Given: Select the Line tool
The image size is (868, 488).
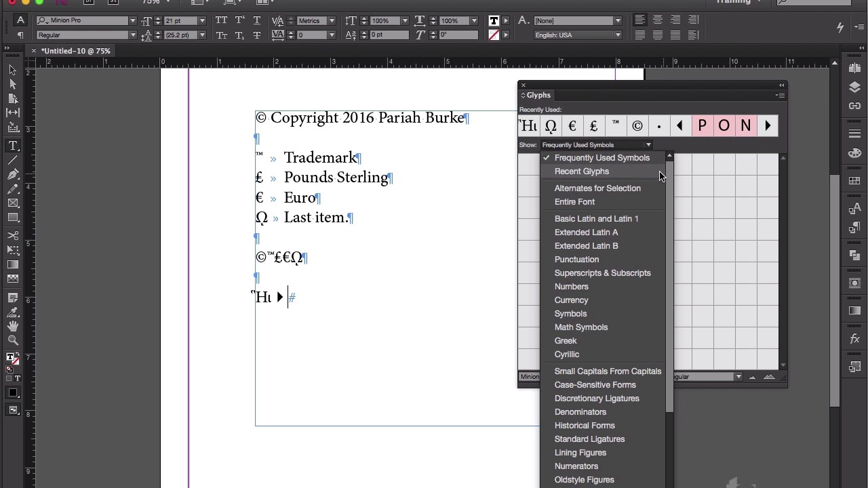Looking at the screenshot, I should click(12, 160).
